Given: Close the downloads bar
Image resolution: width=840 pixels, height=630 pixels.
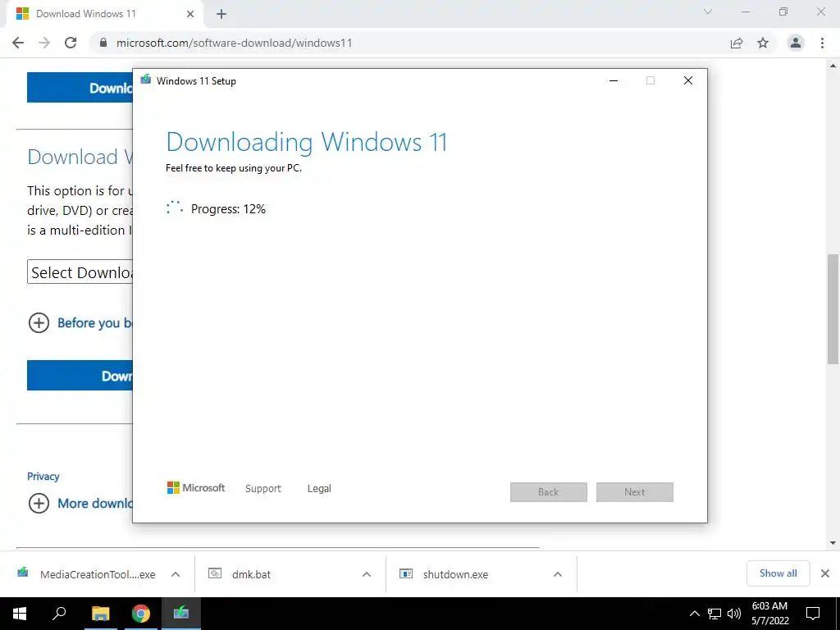Looking at the screenshot, I should click(825, 573).
